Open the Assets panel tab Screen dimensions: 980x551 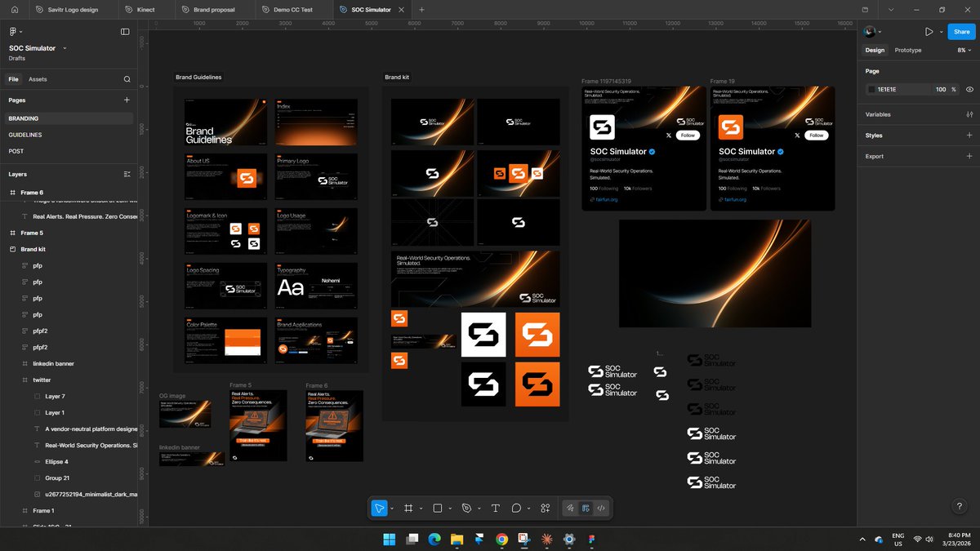(38, 79)
